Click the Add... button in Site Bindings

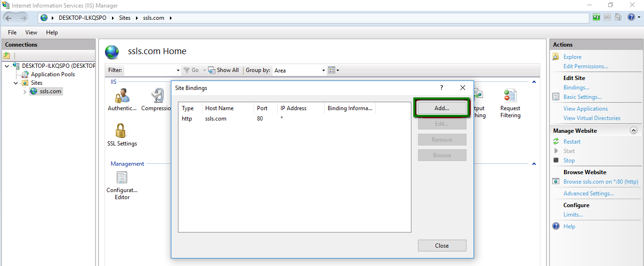(442, 108)
